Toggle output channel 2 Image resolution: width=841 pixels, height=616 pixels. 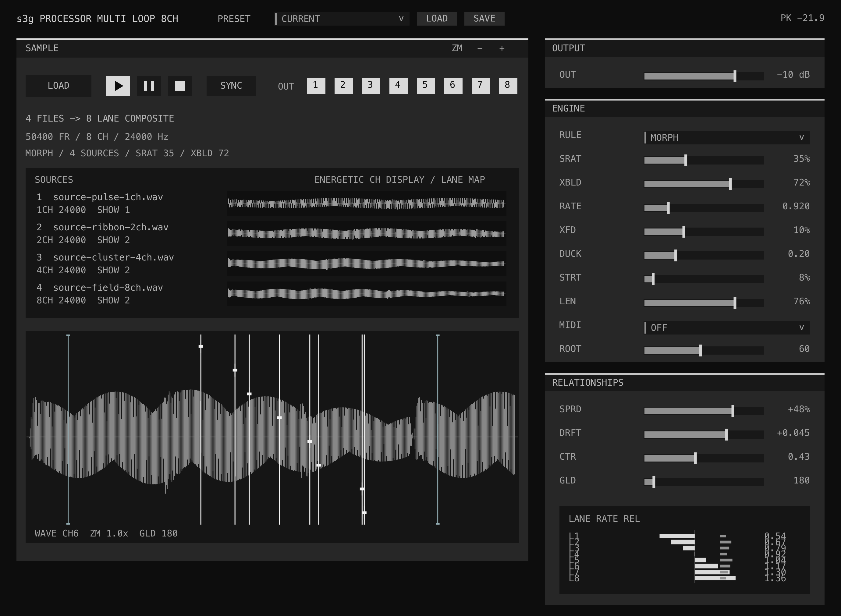point(343,86)
